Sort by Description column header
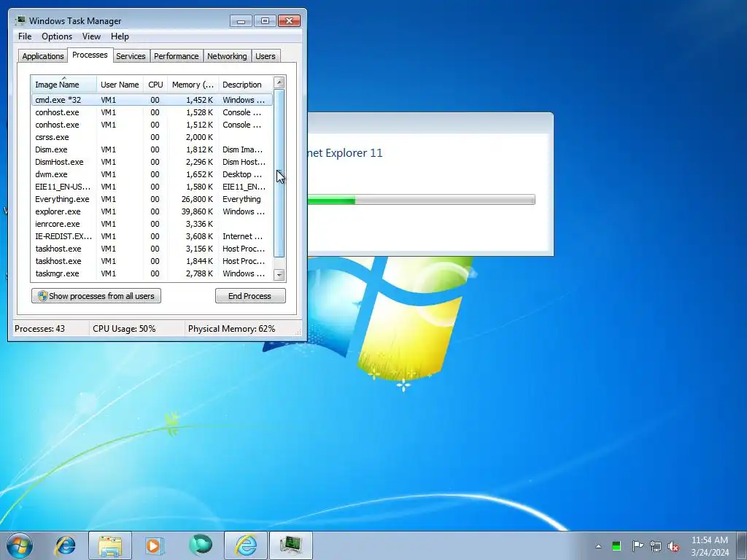747x560 pixels. (x=245, y=85)
